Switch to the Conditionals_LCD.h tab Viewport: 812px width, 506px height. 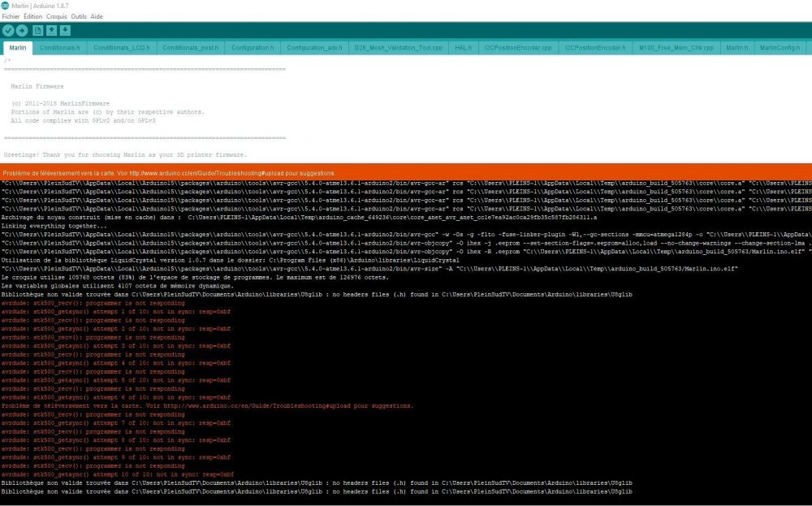point(122,48)
